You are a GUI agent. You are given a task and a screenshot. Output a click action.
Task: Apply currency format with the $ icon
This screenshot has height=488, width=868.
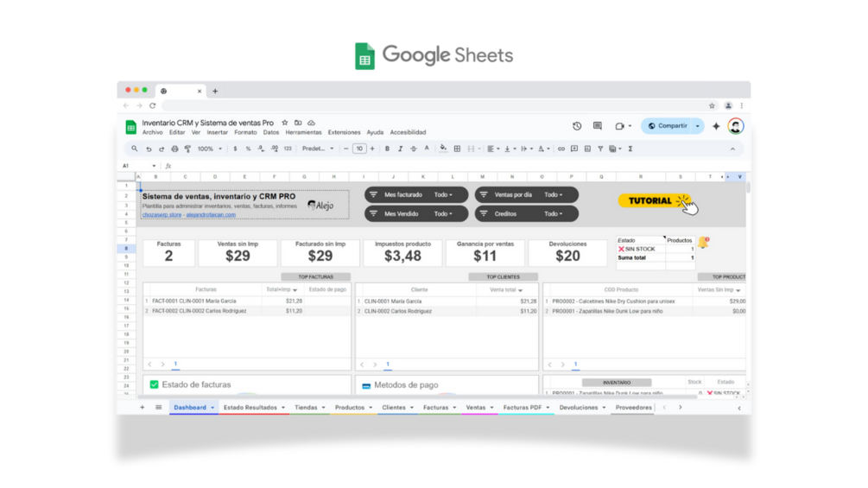pos(235,149)
